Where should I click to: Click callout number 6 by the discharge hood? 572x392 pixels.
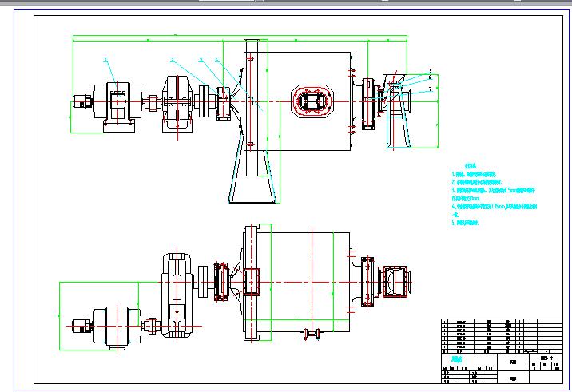pos(430,77)
